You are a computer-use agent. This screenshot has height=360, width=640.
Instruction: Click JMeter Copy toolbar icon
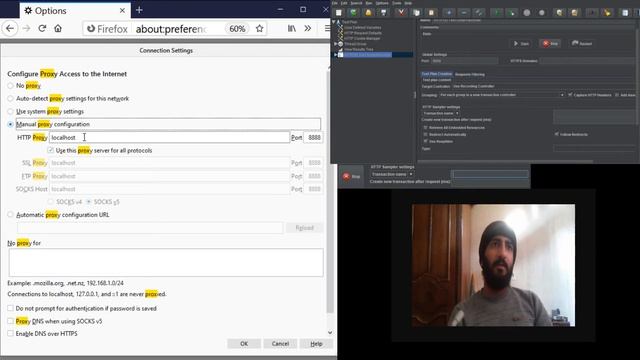[416, 13]
